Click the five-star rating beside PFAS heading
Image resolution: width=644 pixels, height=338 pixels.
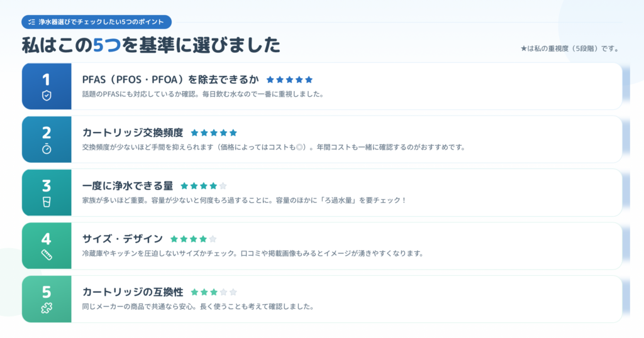pos(289,80)
